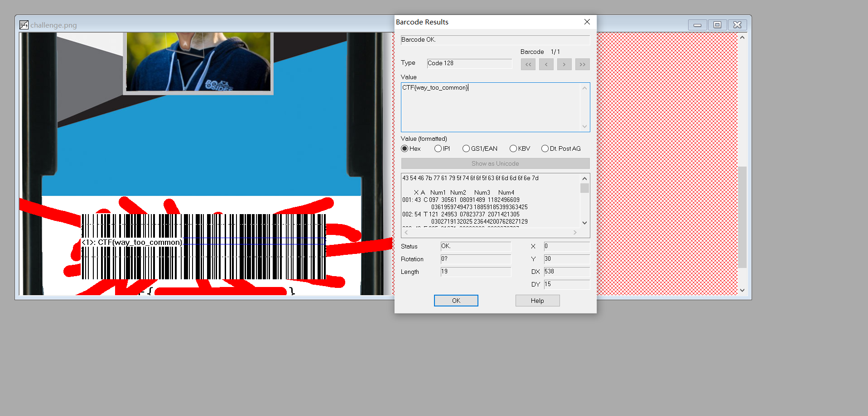Choose the GS1/EAN format option
The height and width of the screenshot is (416, 868).
(466, 148)
